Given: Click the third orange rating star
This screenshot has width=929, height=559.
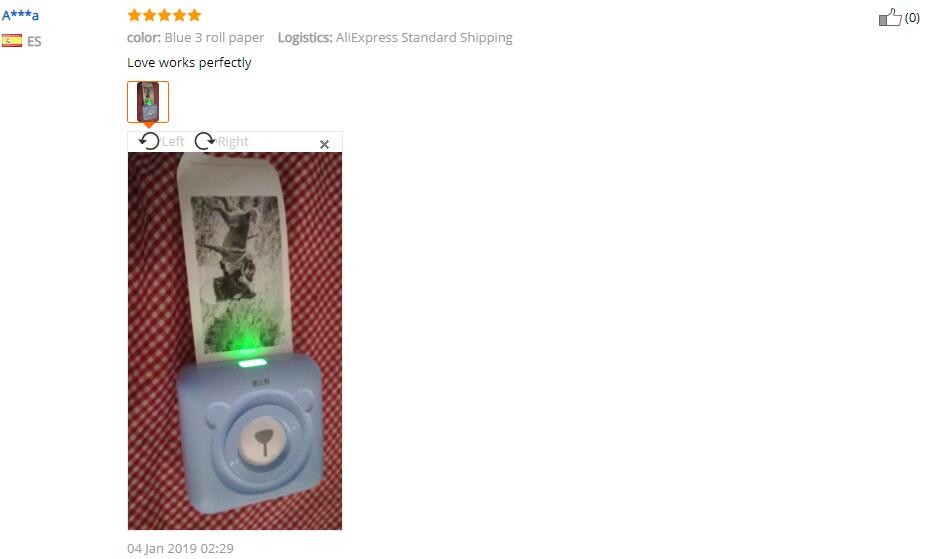Looking at the screenshot, I should coord(165,15).
